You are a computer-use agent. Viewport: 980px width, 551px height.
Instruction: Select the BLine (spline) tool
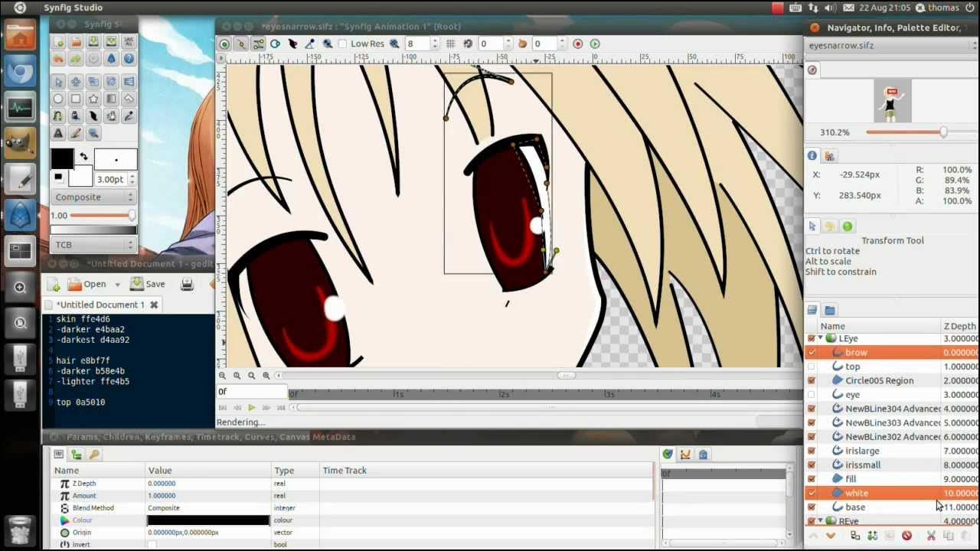(x=58, y=116)
